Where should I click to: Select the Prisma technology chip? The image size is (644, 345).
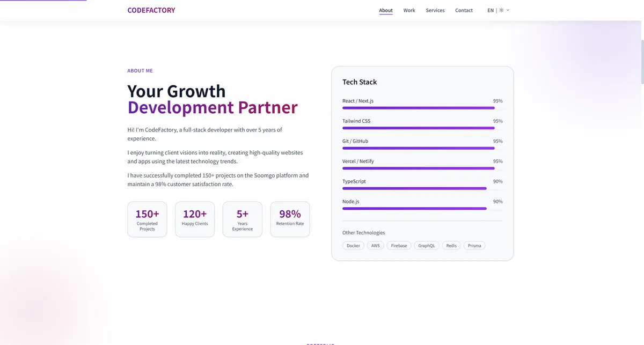(474, 246)
